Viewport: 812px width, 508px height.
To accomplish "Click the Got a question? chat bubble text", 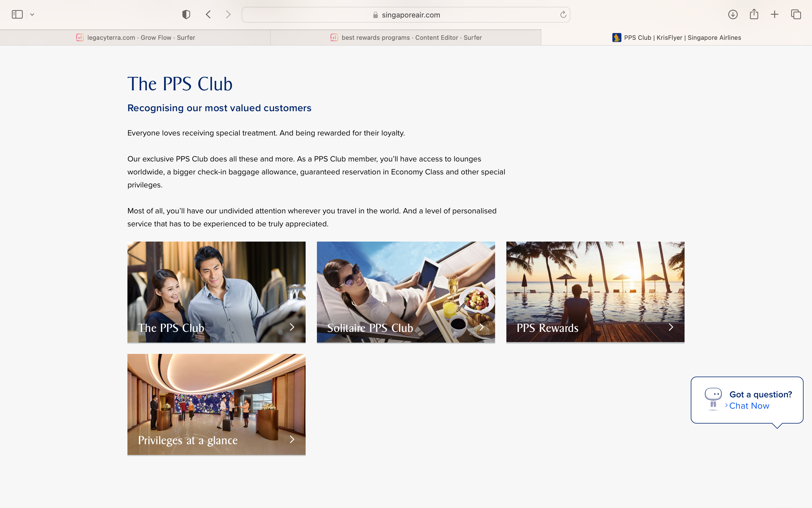I will tap(761, 395).
